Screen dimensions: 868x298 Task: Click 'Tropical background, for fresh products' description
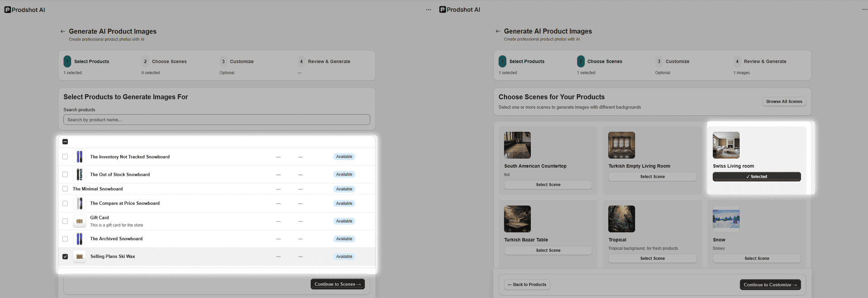[643, 249]
